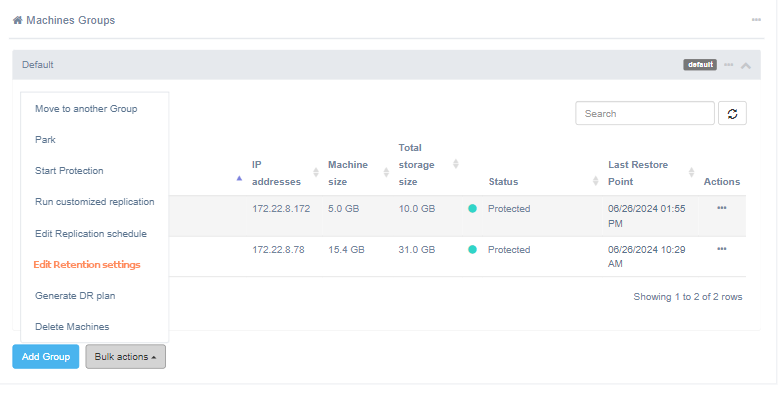Click into the Search input field

(645, 114)
